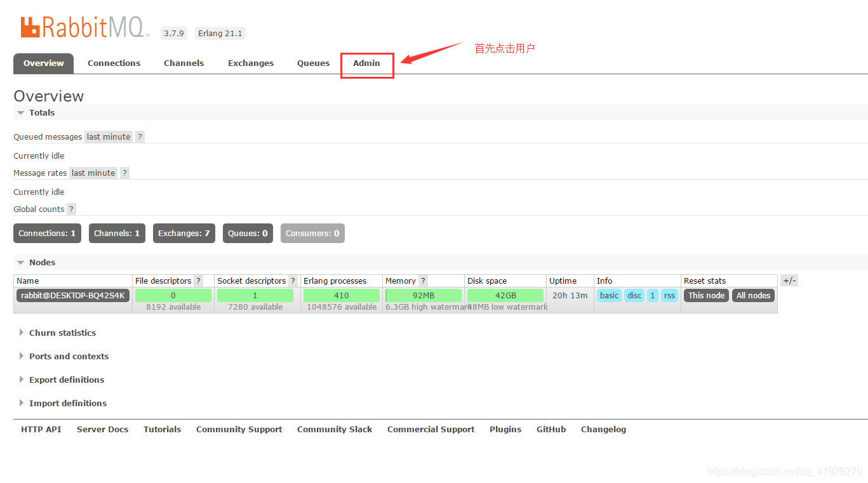The width and height of the screenshot is (868, 483).
Task: Click the Disk space column header
Action: pyautogui.click(x=487, y=281)
